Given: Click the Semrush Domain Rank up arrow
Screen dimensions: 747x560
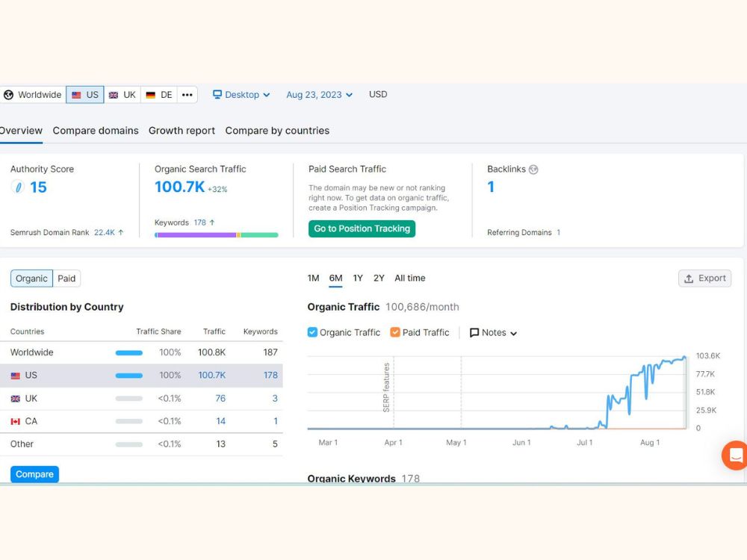Looking at the screenshot, I should pos(121,232).
